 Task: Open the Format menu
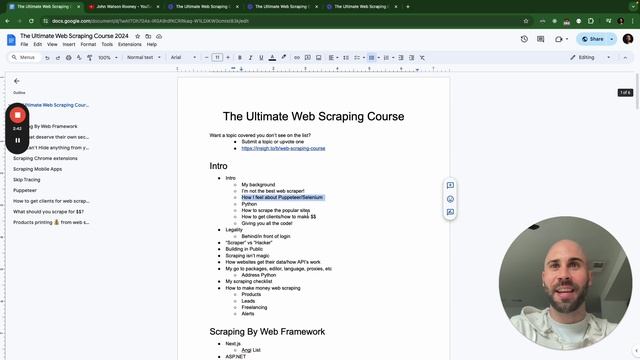coord(88,44)
